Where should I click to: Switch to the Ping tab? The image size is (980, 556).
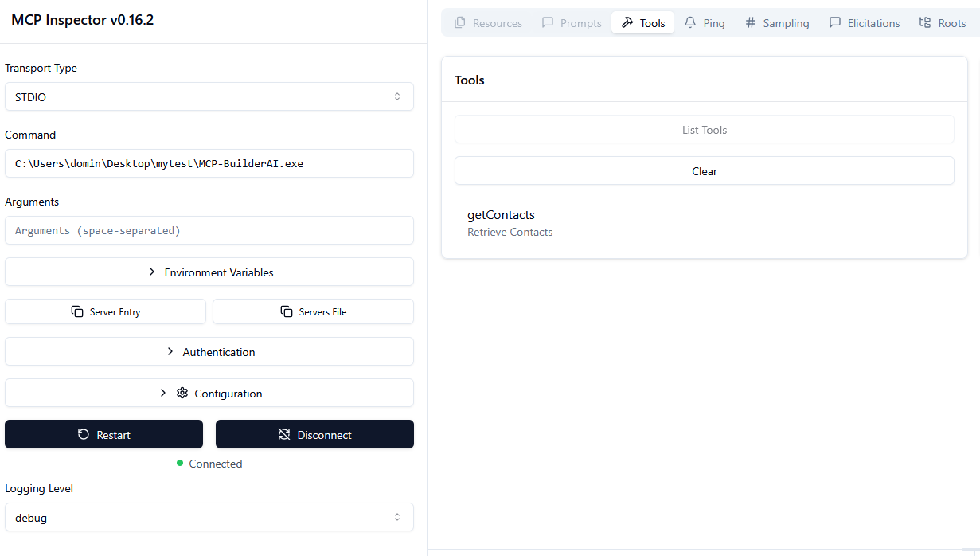pyautogui.click(x=704, y=22)
